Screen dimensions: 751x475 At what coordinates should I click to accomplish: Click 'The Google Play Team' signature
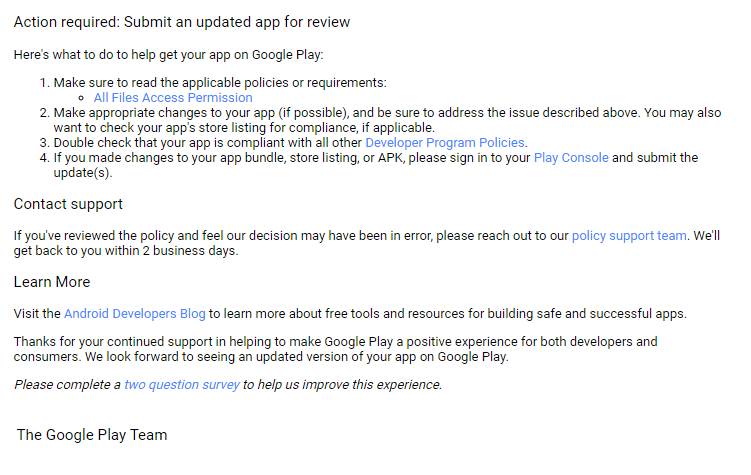coord(92,435)
